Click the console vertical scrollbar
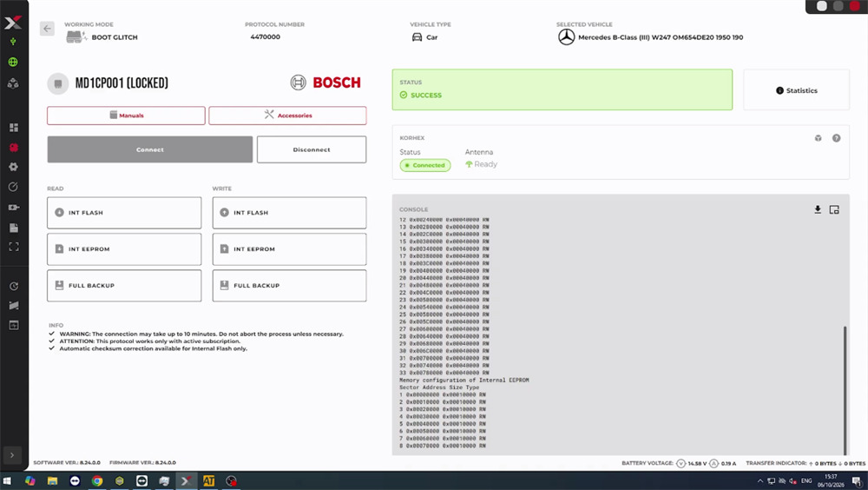 click(x=845, y=390)
